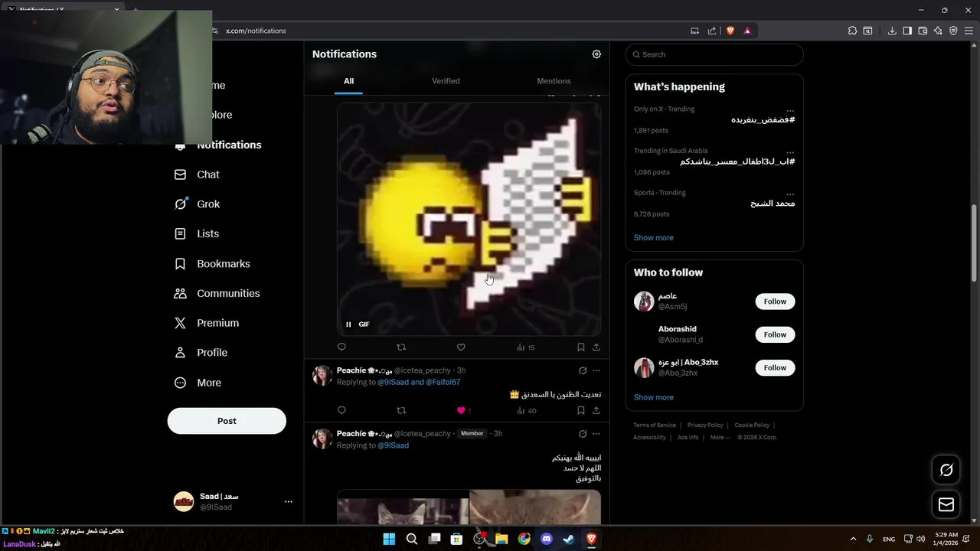Switch to the All notifications tab
The height and width of the screenshot is (551, 980).
click(x=348, y=81)
